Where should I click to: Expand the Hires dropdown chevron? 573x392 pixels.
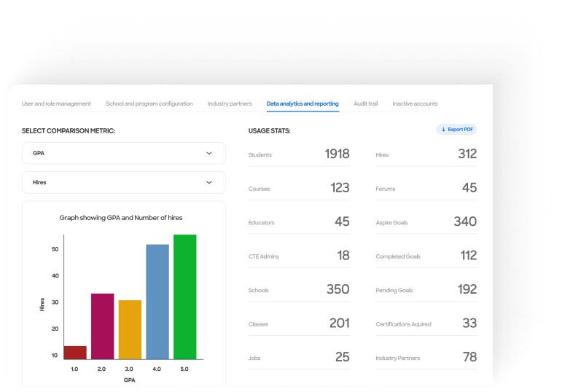pos(209,183)
